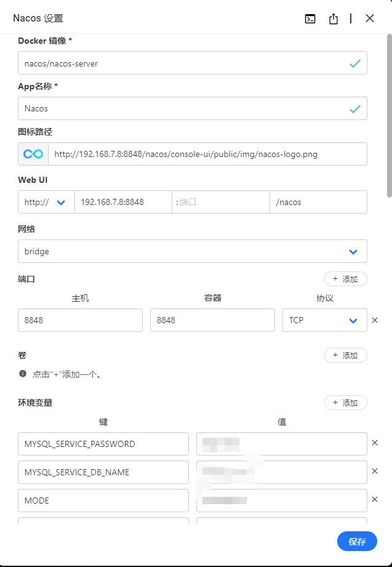Screen dimensions: 392x567
Task: Open the TCP protocol dropdown
Action: pos(325,320)
